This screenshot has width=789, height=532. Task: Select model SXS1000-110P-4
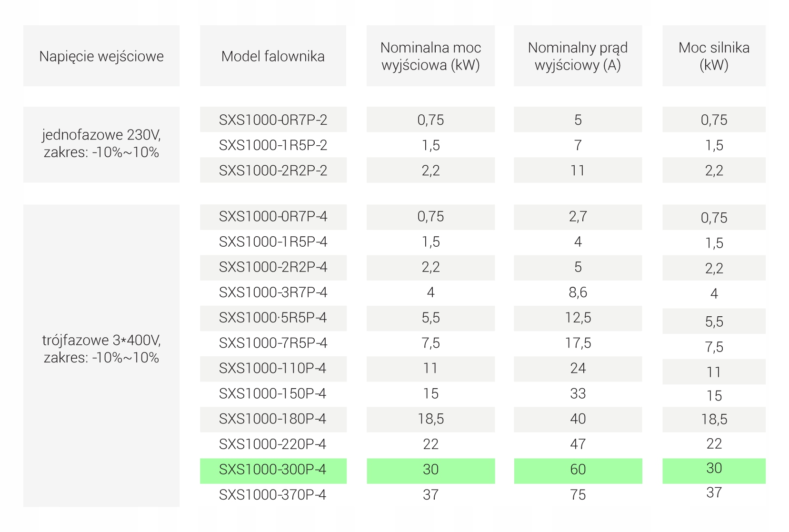pyautogui.click(x=273, y=368)
